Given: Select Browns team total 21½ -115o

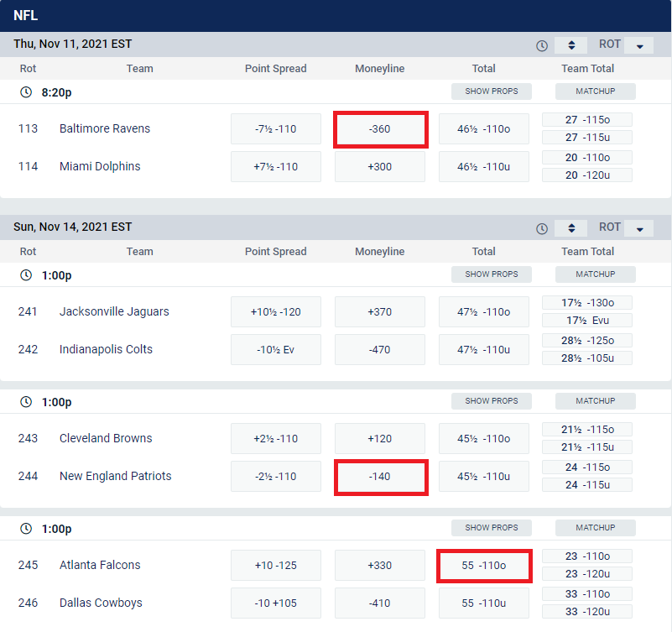Looking at the screenshot, I should (x=587, y=429).
